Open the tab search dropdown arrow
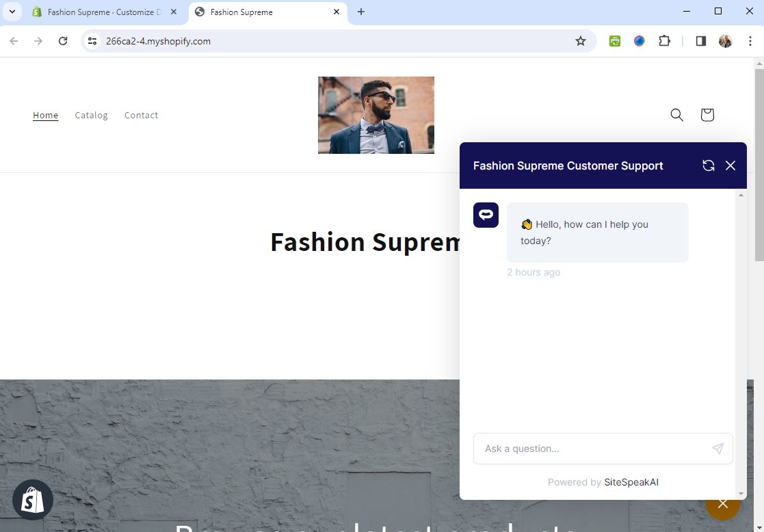 (x=12, y=12)
